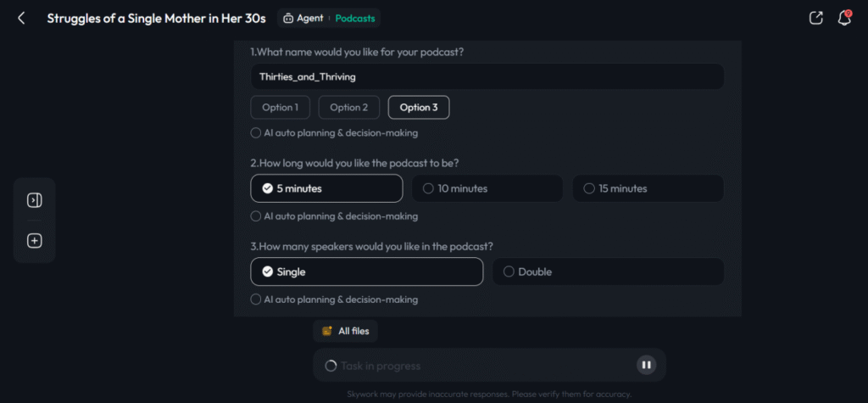Open the notifications bell
The height and width of the screenshot is (403, 868).
844,18
